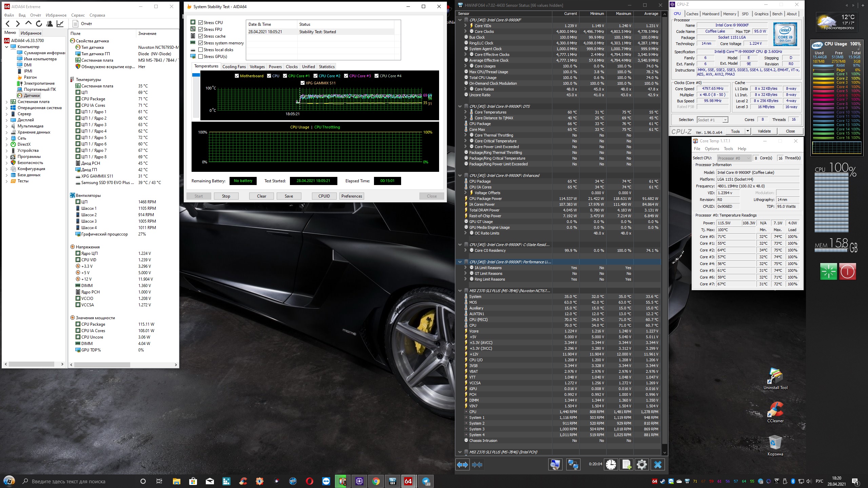Click AIDA64 graph chart toolbar icon
The width and height of the screenshot is (868, 488).
[60, 23]
